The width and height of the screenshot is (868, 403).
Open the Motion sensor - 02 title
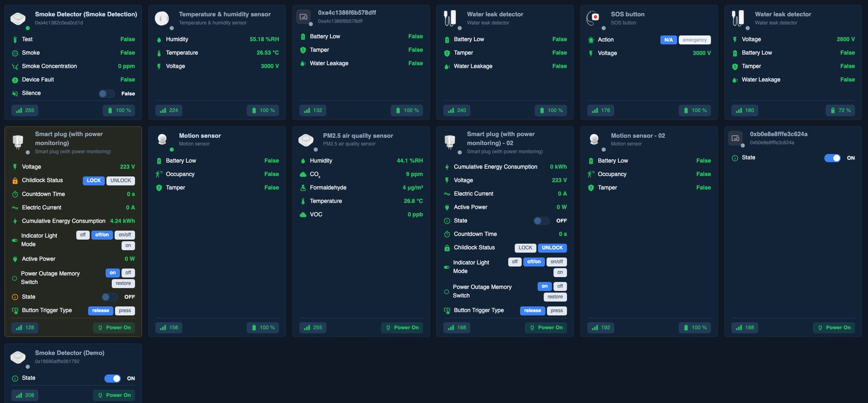[638, 136]
